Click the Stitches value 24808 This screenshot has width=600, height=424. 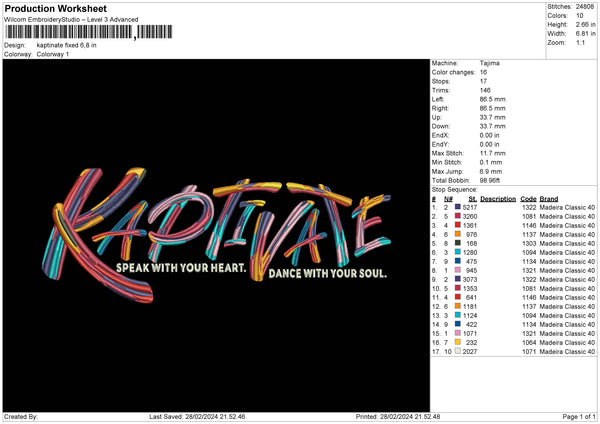584,7
